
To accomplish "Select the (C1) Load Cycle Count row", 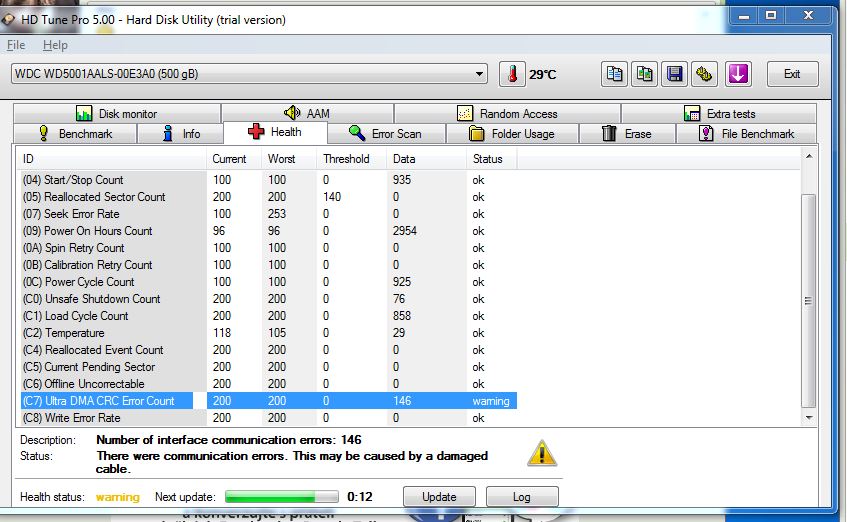I will coord(268,316).
